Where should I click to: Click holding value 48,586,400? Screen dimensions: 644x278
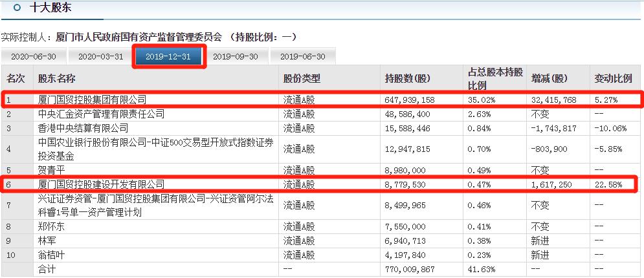407,114
